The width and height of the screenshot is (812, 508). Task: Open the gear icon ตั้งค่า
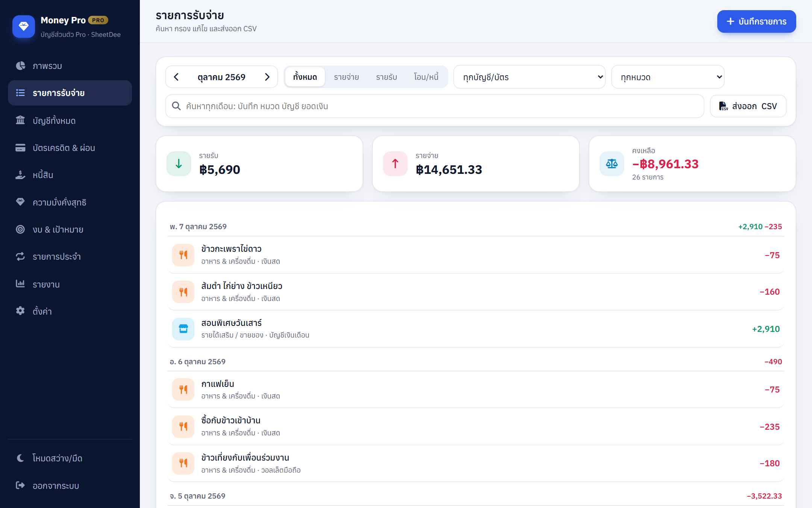(x=20, y=311)
